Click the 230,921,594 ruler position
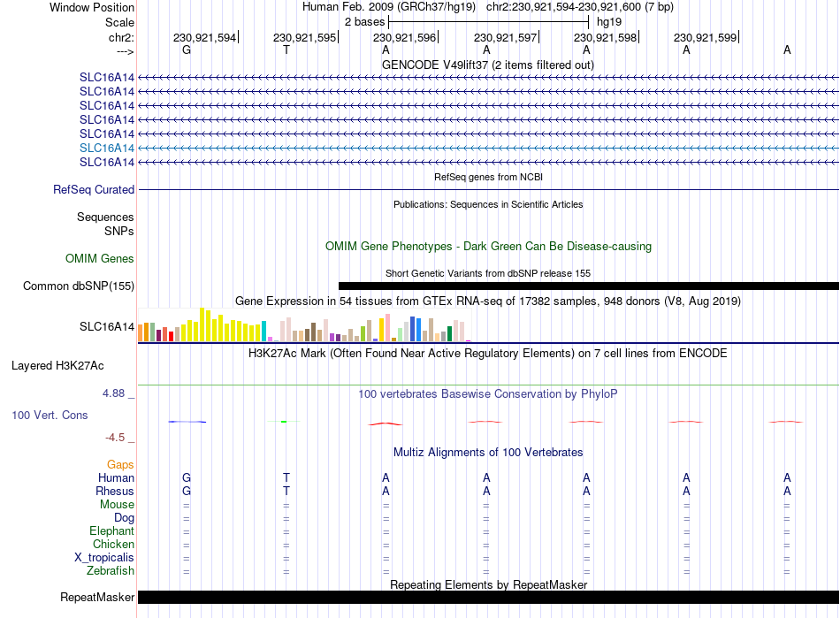This screenshot has width=840, height=618. pos(204,37)
